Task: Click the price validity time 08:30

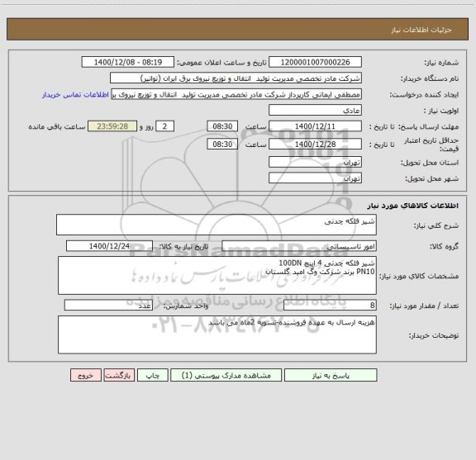Action: click(222, 145)
